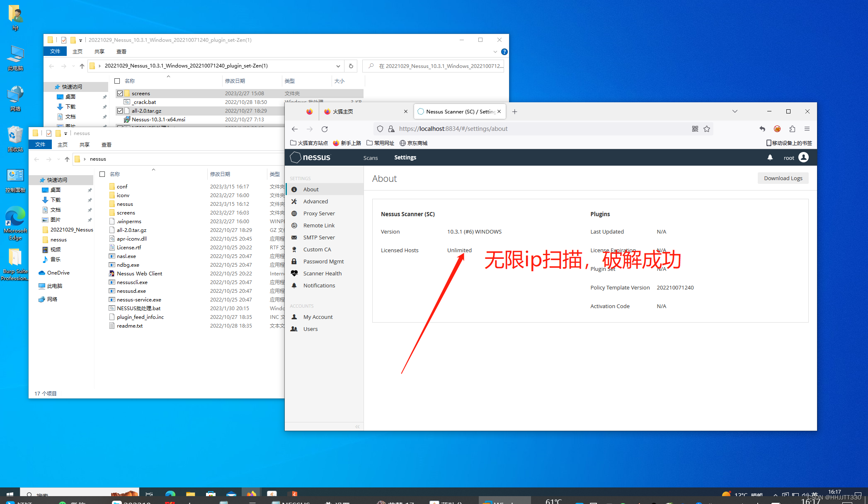The height and width of the screenshot is (504, 868).
Task: Switch to the Scans tab in Nessus
Action: tap(370, 158)
